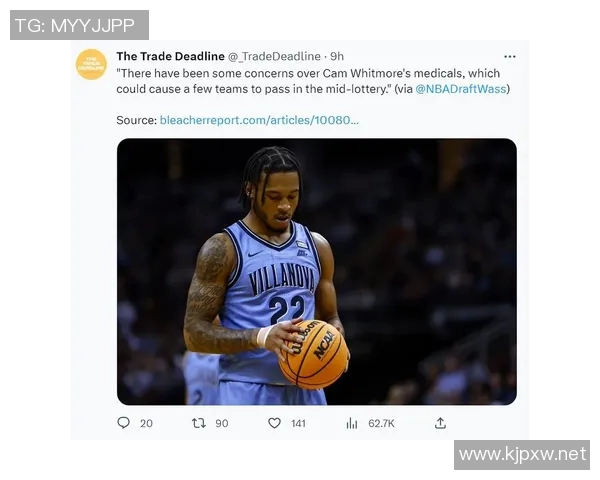This screenshot has height=480, width=600.
Task: Click the 20 replies count
Action: click(x=146, y=423)
